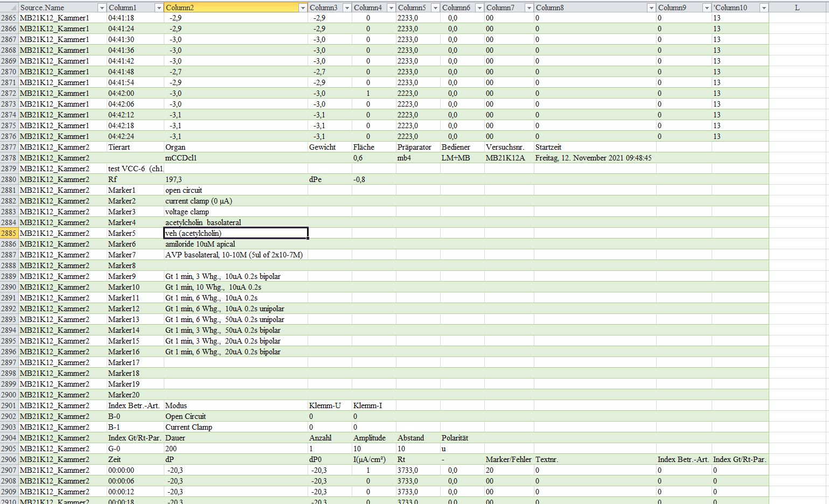Screen dimensions: 829x504
Task: Select the B-1 'Current Clamp' cell
Action: coord(235,427)
